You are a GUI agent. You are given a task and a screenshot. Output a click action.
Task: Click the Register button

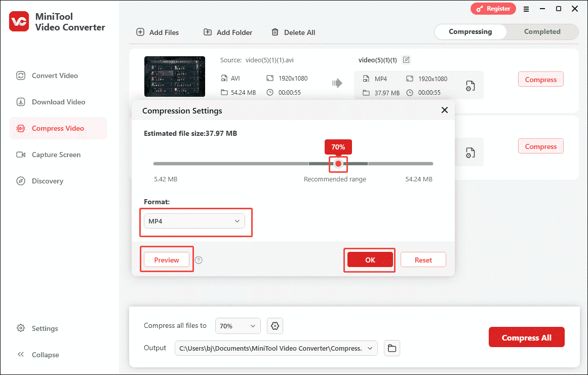(x=493, y=9)
